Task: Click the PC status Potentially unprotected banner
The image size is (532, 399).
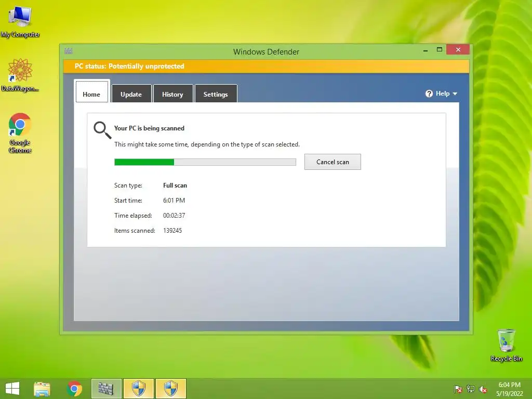Action: click(x=267, y=66)
